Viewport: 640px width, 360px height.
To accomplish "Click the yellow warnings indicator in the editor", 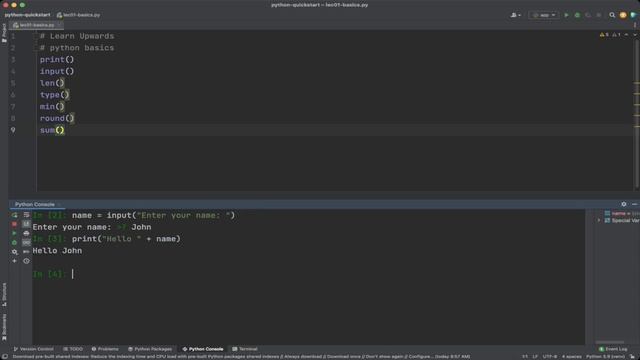I will pos(604,35).
